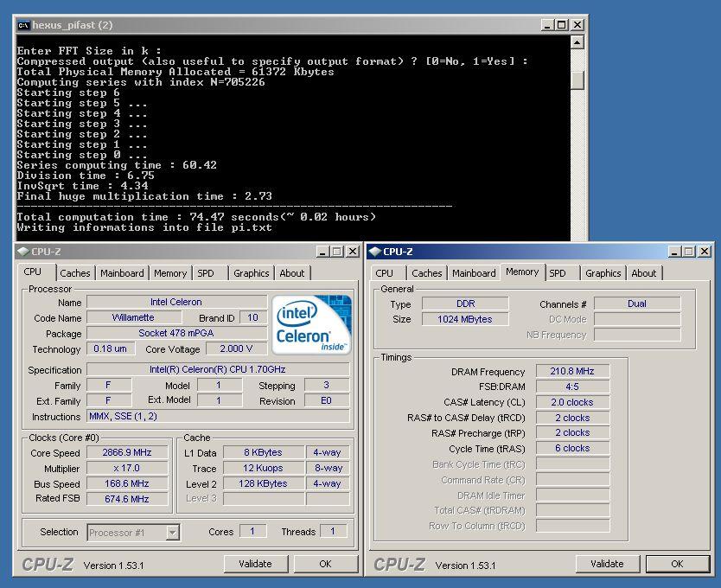Click the 2.000 V core voltage value
The width and height of the screenshot is (721, 588).
(236, 348)
